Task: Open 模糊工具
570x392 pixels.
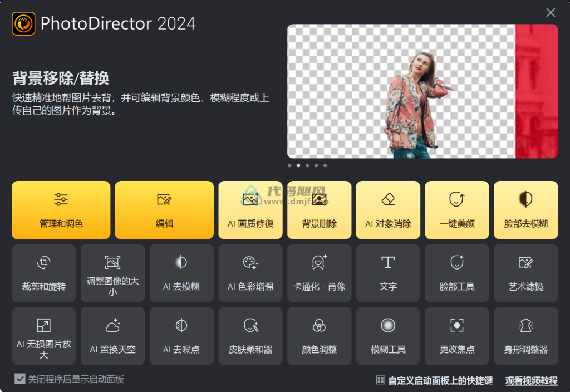Action: (388, 336)
